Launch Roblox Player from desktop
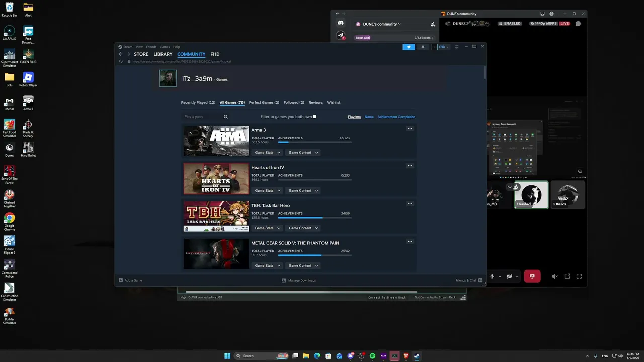The height and width of the screenshot is (362, 644). [x=28, y=79]
